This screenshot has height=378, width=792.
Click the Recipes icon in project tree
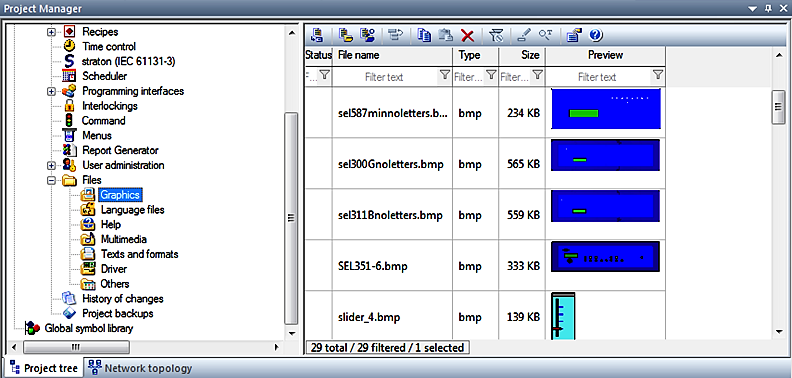[x=70, y=31]
